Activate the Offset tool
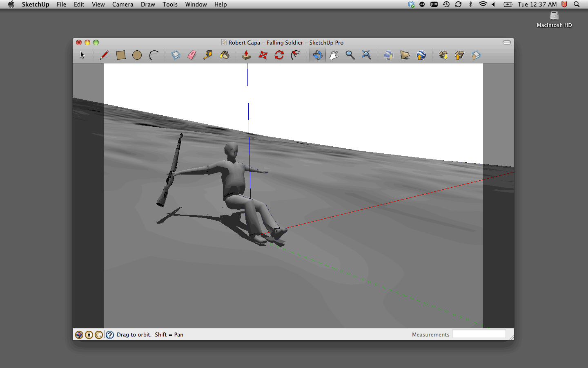This screenshot has width=588, height=368. [x=296, y=55]
